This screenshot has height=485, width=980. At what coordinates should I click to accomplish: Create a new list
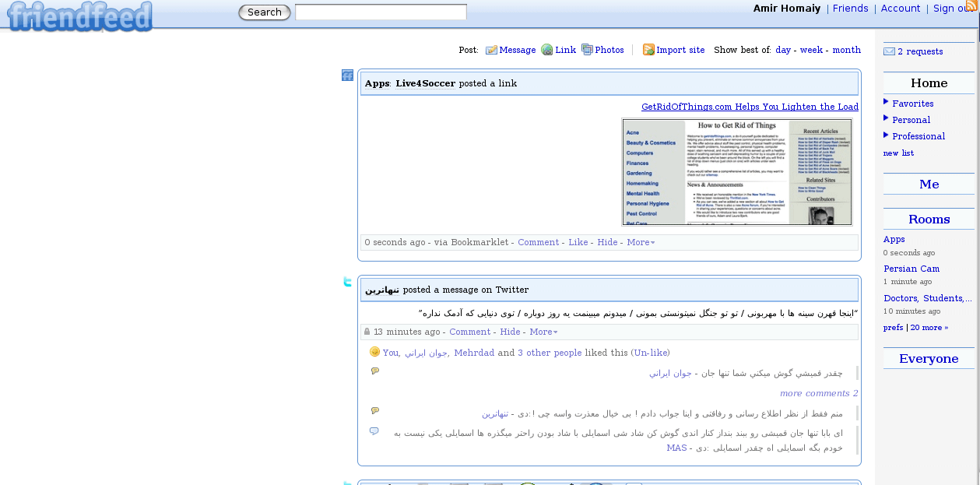tap(898, 153)
